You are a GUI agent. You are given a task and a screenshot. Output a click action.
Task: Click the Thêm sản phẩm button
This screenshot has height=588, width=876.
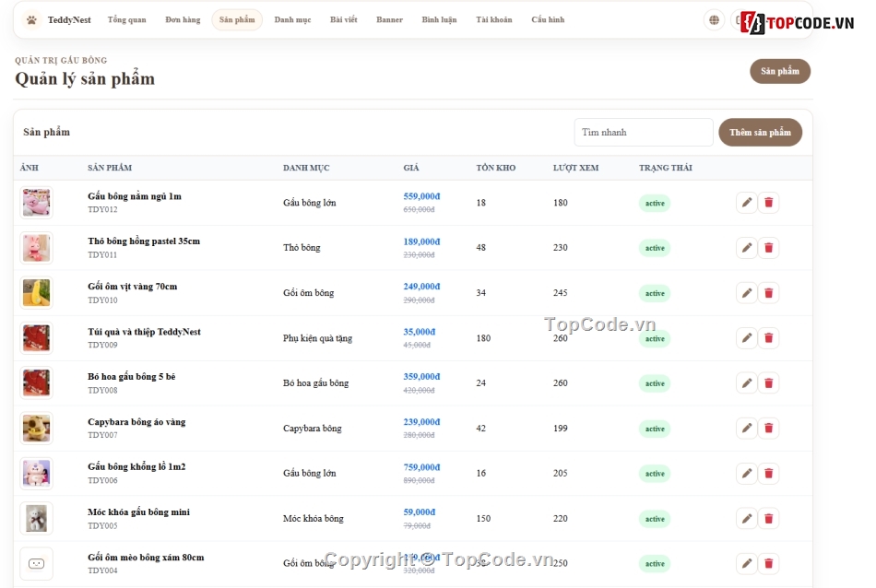pyautogui.click(x=761, y=133)
